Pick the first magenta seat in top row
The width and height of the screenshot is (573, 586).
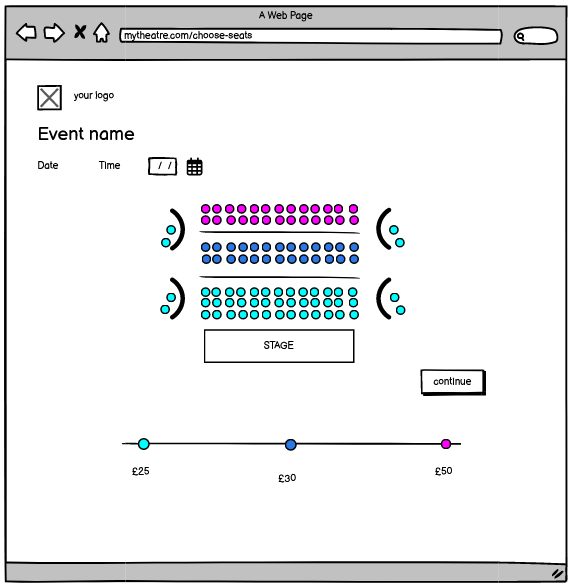click(206, 209)
